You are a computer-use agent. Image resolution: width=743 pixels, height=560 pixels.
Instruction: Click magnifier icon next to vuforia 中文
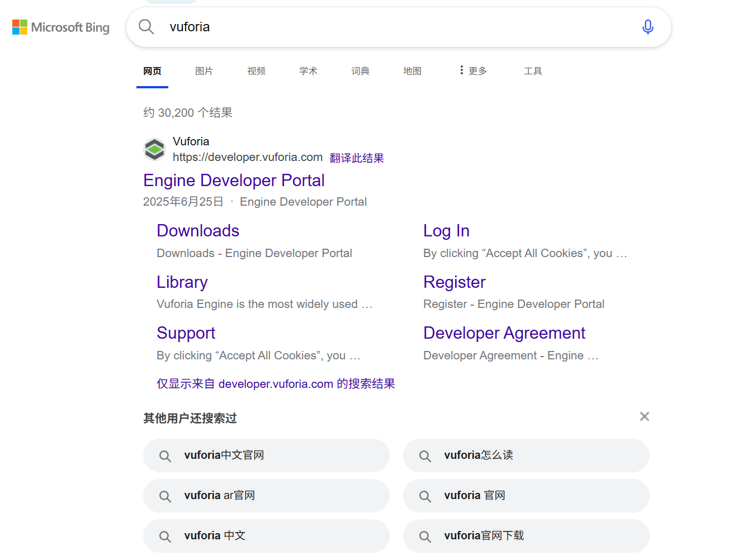(x=165, y=537)
